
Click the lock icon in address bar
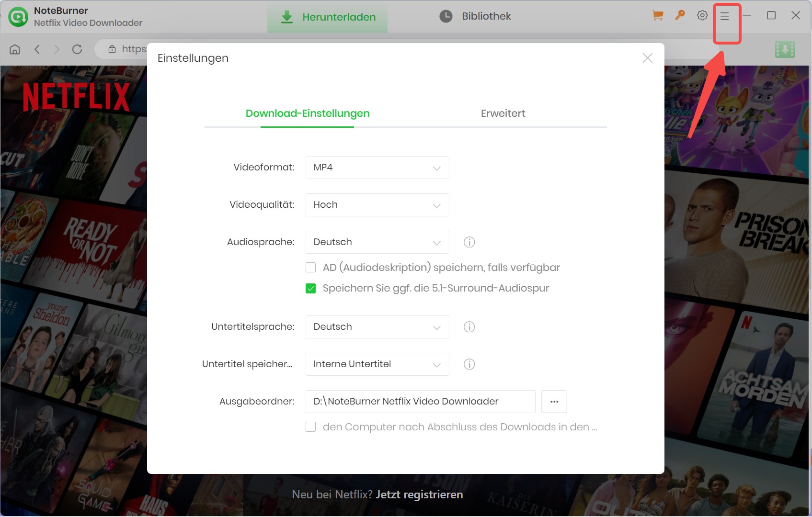point(112,49)
